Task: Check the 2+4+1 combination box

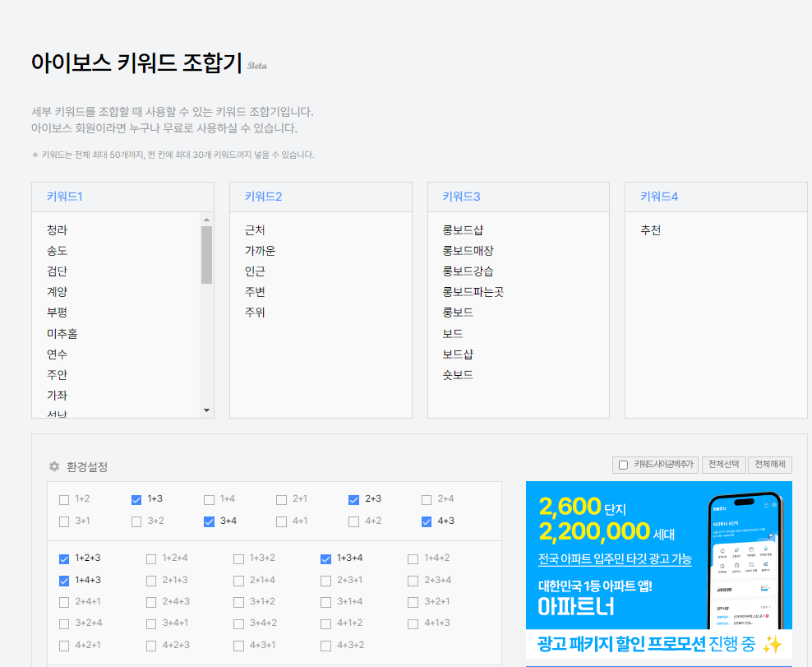Action: click(64, 602)
